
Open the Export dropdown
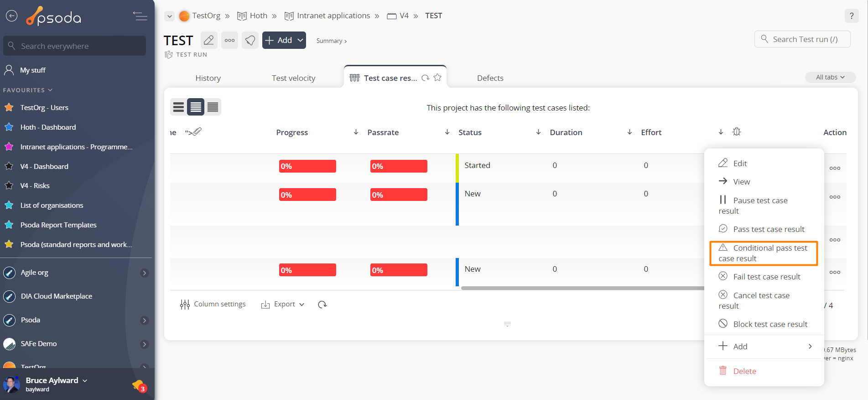pyautogui.click(x=283, y=305)
